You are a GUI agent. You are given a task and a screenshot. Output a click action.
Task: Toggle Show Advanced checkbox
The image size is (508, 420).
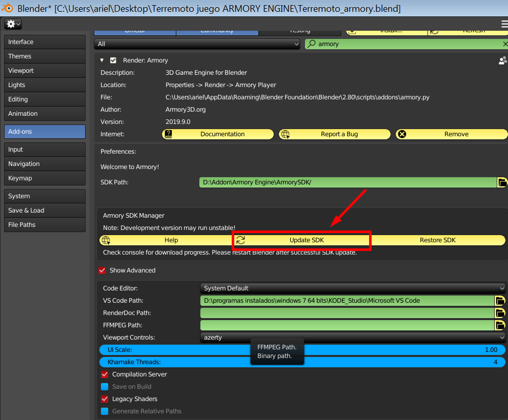point(102,270)
